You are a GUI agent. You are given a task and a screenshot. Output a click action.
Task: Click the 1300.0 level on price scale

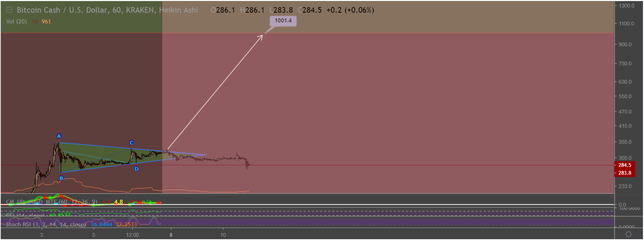tap(627, 6)
